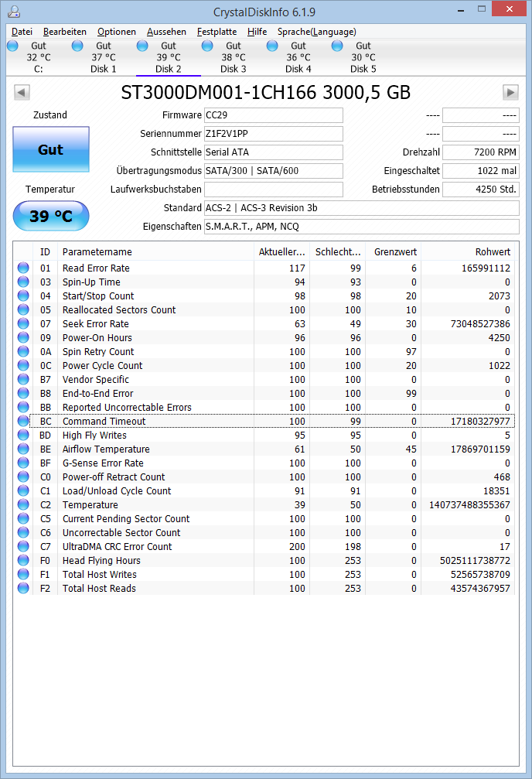
Task: Click status orb for Power-off Retract Count
Action: tap(23, 477)
